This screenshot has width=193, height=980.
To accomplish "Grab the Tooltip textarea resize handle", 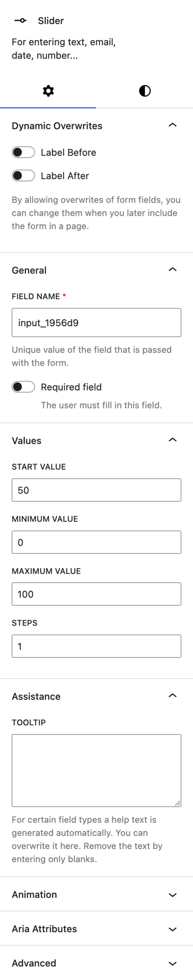I will point(178,804).
